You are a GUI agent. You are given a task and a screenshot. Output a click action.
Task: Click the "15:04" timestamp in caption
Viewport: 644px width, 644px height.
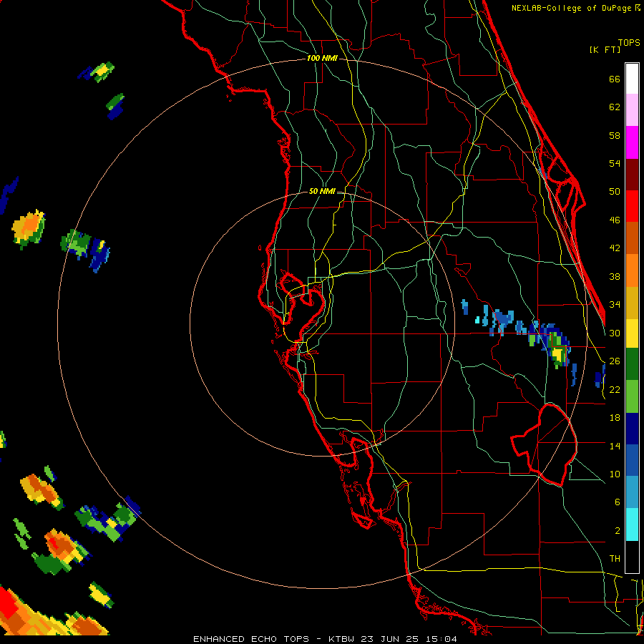[441, 639]
